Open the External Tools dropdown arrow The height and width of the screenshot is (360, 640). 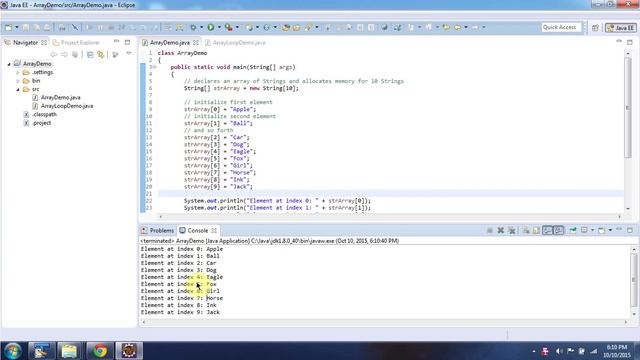pyautogui.click(x=237, y=27)
